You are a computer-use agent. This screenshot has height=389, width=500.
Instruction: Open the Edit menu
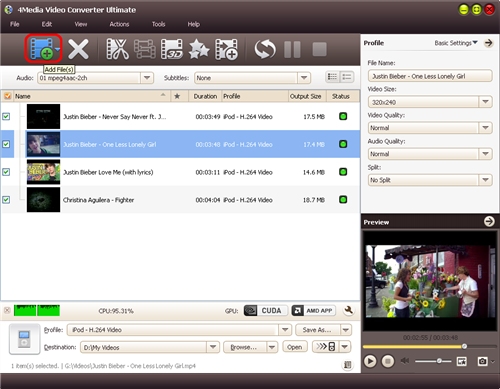point(47,24)
